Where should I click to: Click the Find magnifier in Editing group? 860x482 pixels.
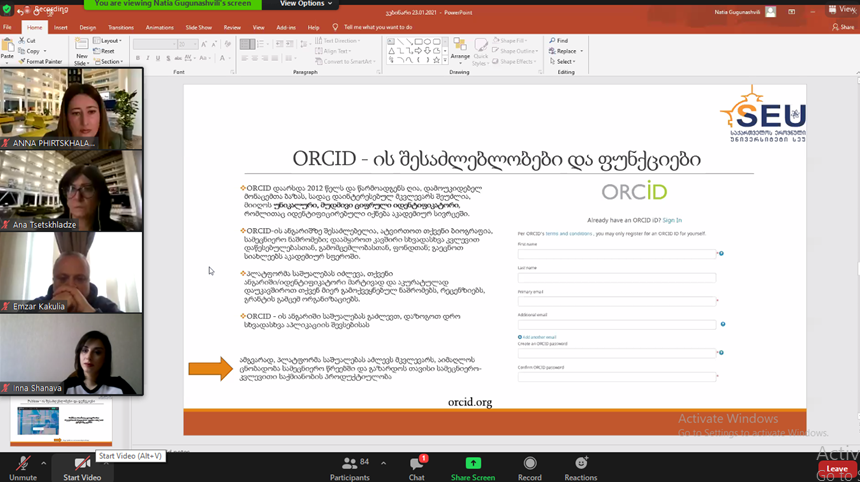click(x=559, y=41)
